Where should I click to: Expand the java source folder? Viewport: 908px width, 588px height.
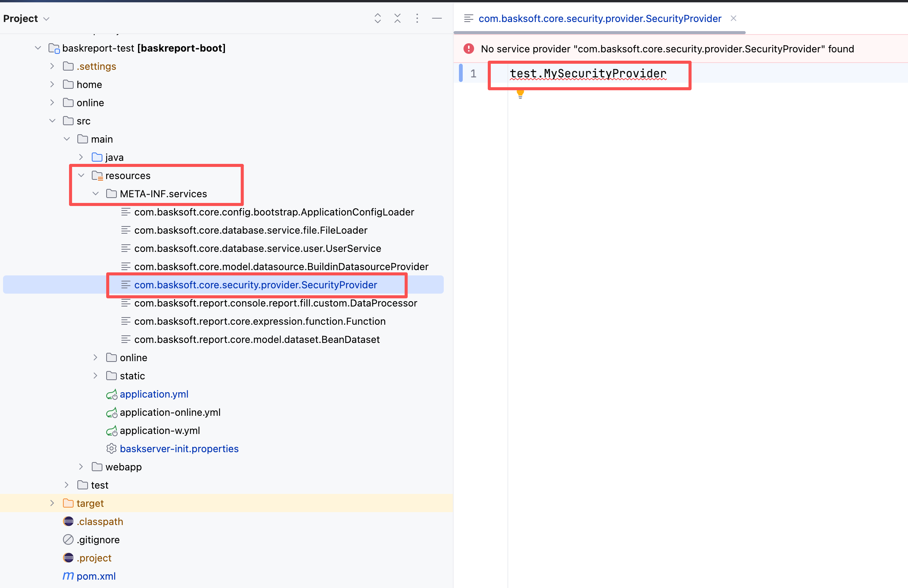click(x=81, y=157)
